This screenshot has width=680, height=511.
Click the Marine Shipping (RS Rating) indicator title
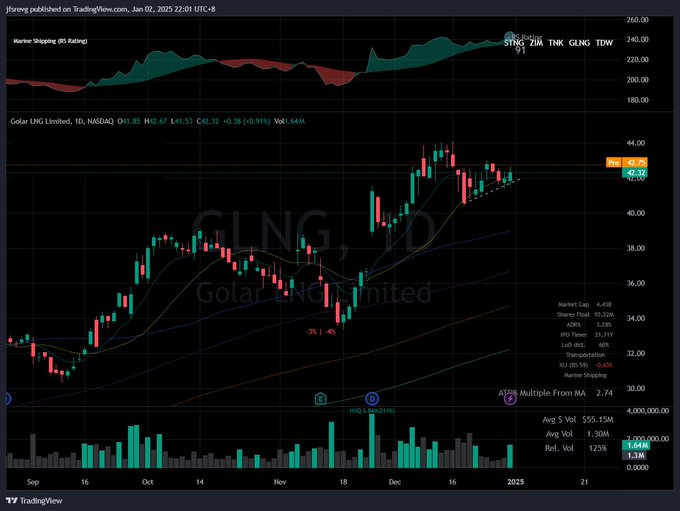[x=50, y=41]
